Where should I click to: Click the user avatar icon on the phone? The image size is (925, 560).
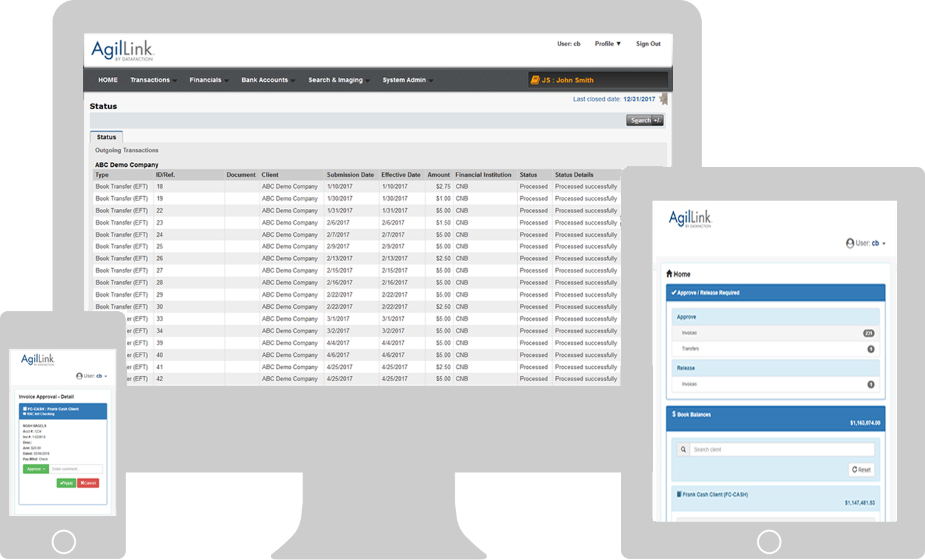pos(79,376)
